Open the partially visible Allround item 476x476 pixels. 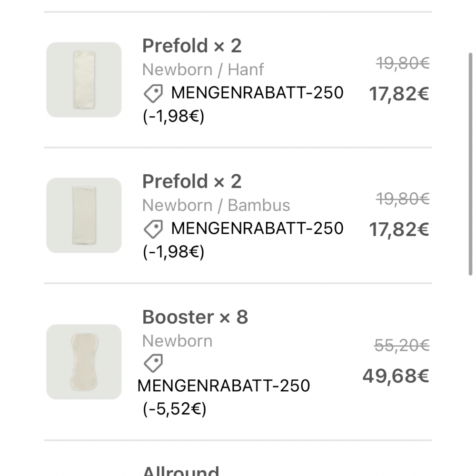pyautogui.click(x=181, y=470)
